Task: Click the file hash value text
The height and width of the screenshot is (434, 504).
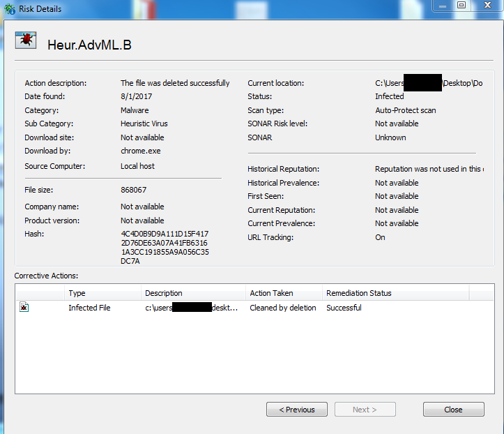Action: 164,247
